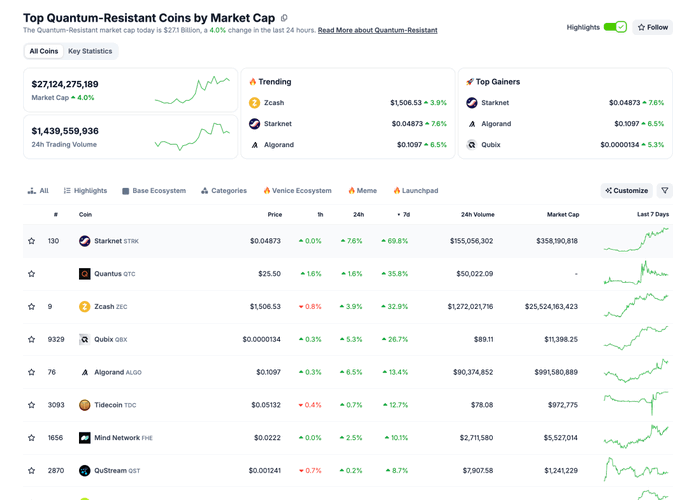Open the 24h Trading Volume chart card
The image size is (680, 500).
(130, 137)
